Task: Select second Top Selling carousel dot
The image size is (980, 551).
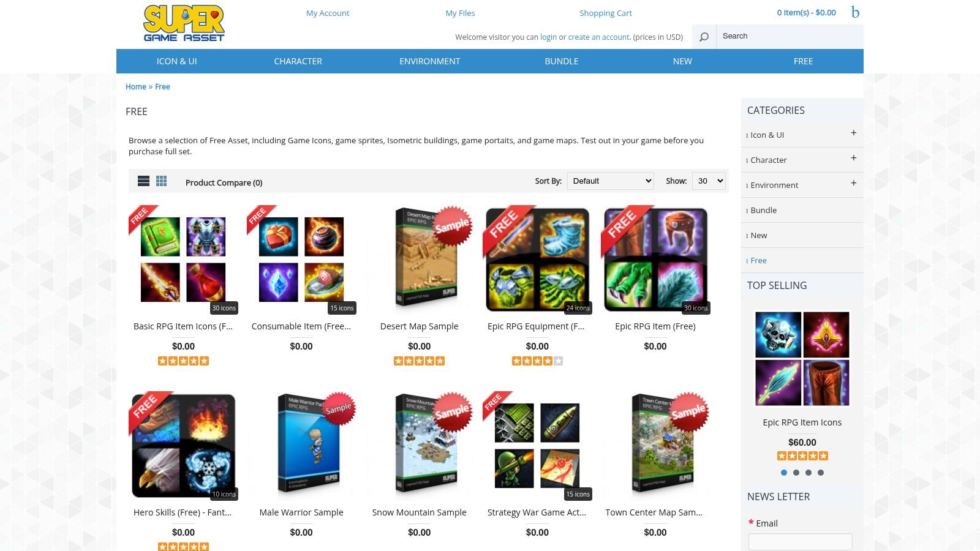Action: (796, 473)
